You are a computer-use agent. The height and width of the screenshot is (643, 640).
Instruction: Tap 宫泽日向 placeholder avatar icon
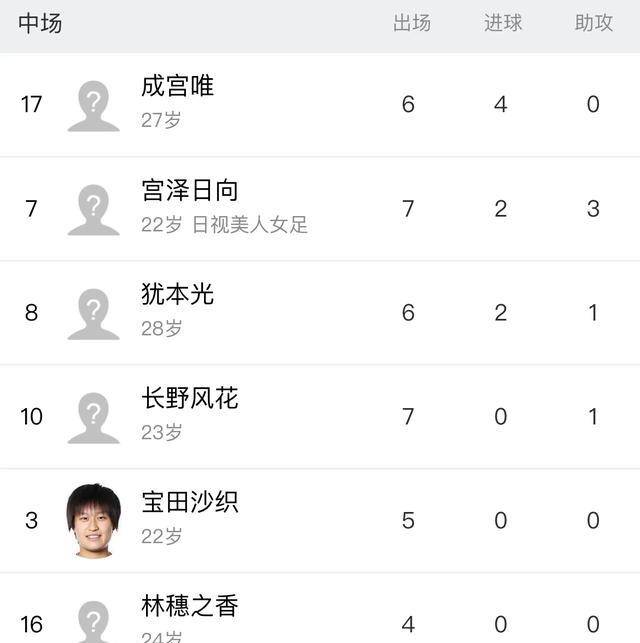pos(93,210)
